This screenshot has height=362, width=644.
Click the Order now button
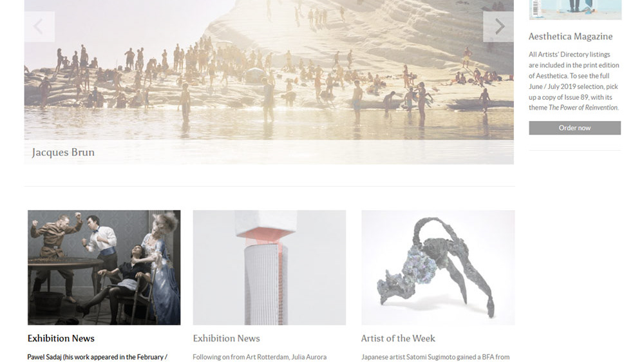(574, 128)
